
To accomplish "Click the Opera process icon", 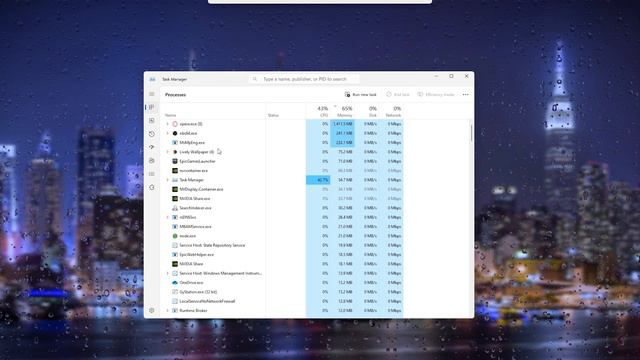I will coord(175,124).
